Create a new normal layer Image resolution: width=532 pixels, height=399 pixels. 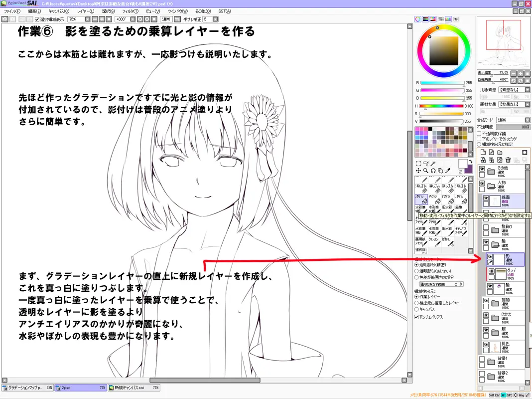click(483, 152)
